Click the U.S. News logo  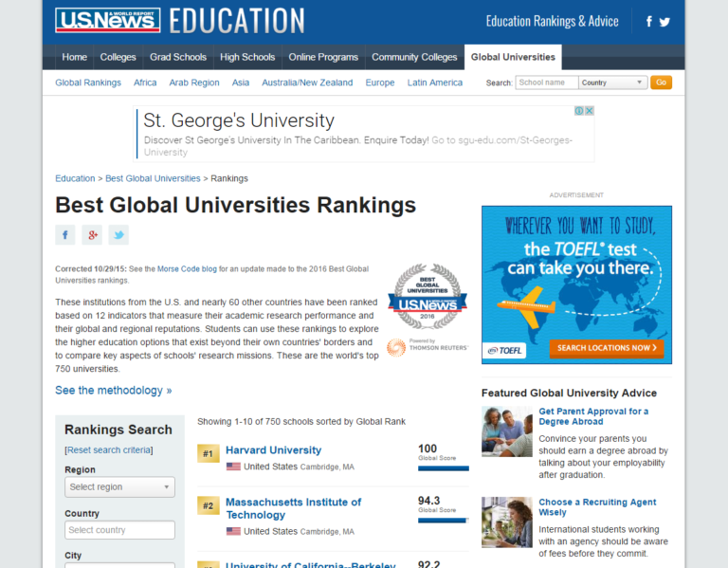(108, 21)
